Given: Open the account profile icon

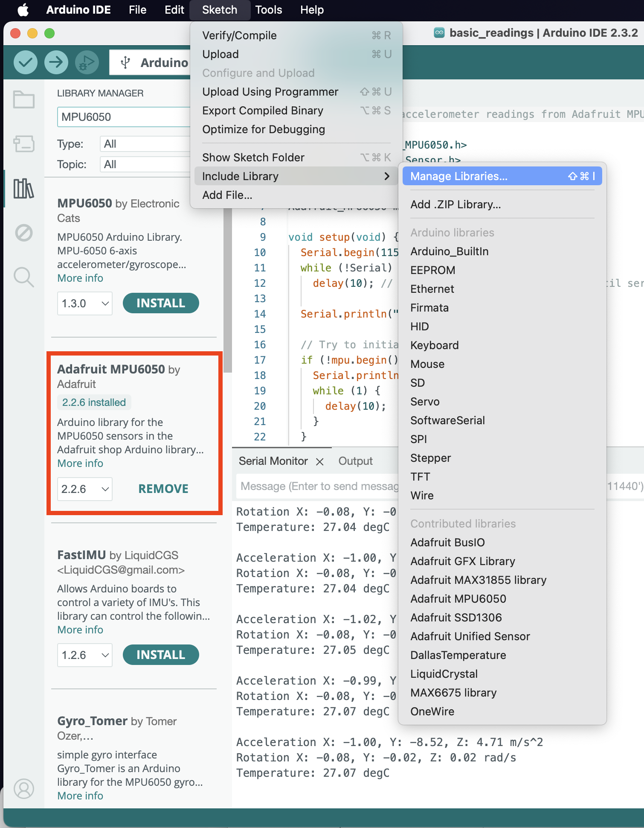Looking at the screenshot, I should click(x=24, y=789).
